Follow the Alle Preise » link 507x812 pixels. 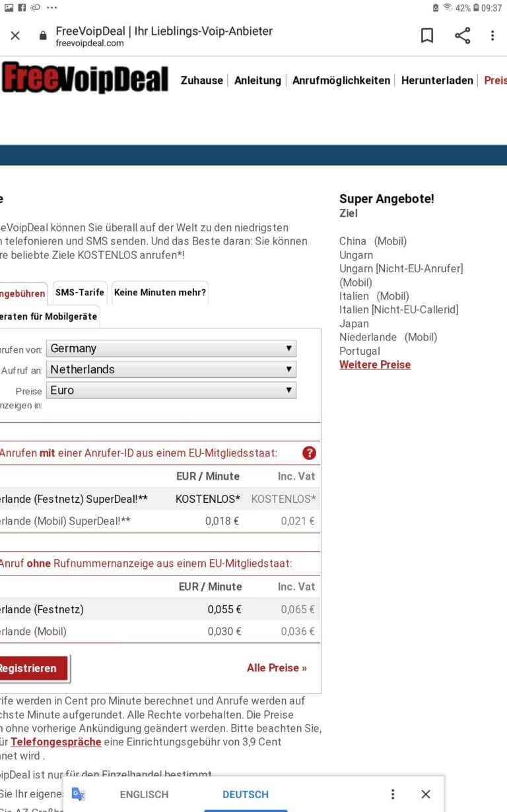277,668
